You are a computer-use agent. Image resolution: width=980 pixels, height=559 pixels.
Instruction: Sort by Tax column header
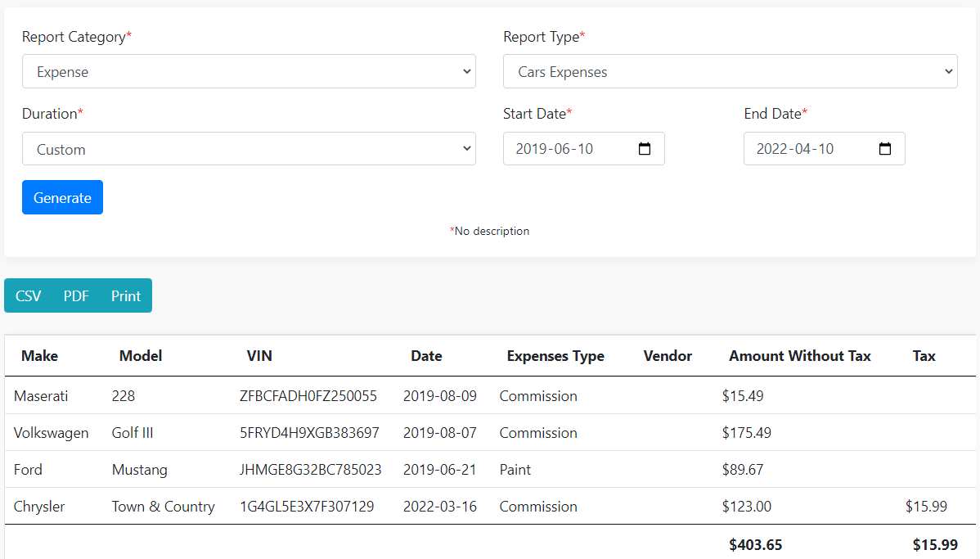(924, 356)
